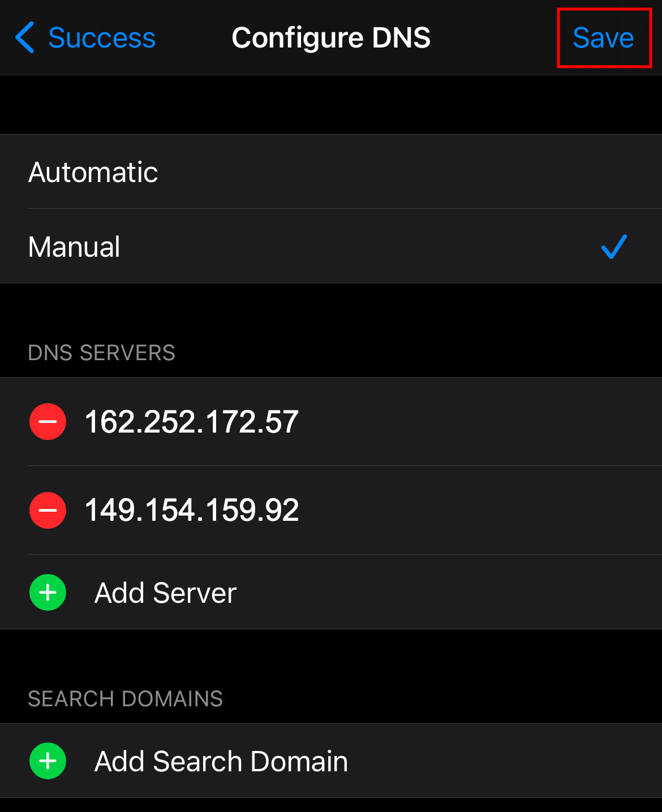The width and height of the screenshot is (662, 812).
Task: Tap the Configure DNS title
Action: 330,37
